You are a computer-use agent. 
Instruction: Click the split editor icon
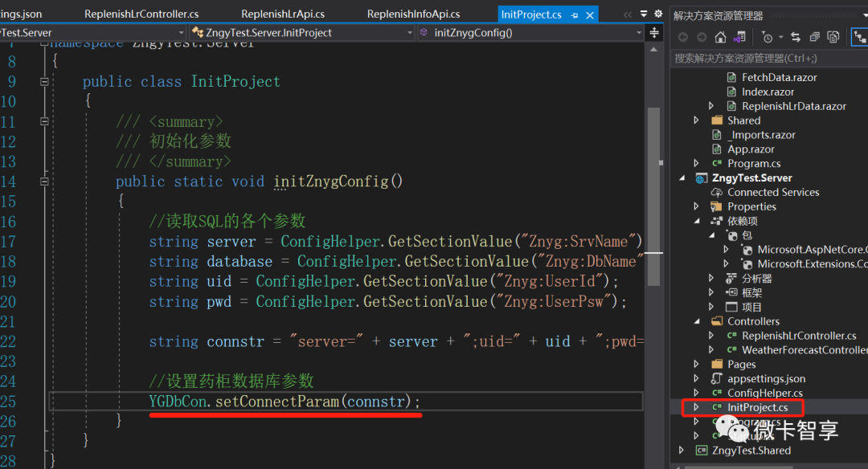pyautogui.click(x=653, y=33)
